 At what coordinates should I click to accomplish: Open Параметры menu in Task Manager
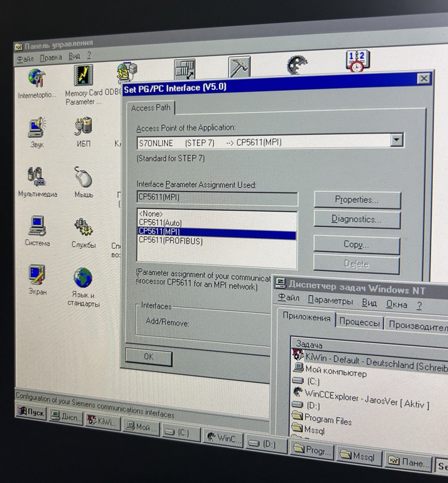(330, 300)
